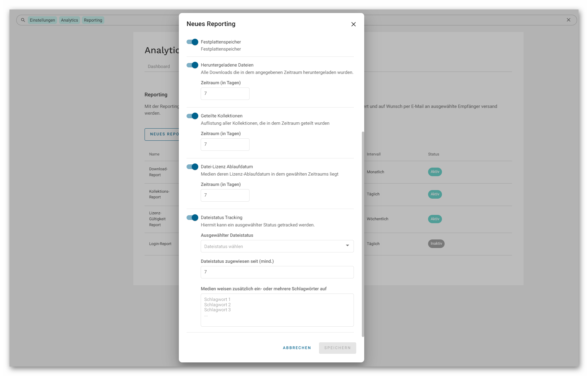Click the Lizenz-Gültigkeit Report name
The image size is (588, 376).
[x=157, y=219]
